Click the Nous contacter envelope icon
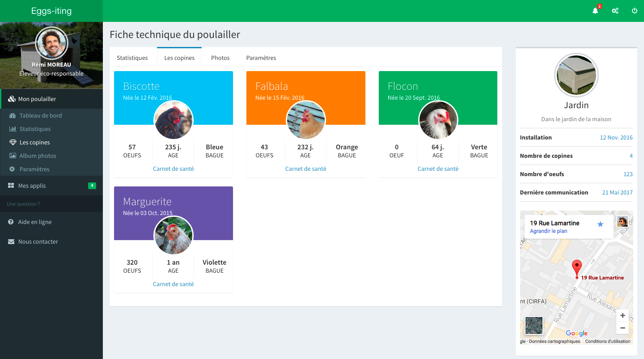This screenshot has height=359, width=644. (11, 241)
